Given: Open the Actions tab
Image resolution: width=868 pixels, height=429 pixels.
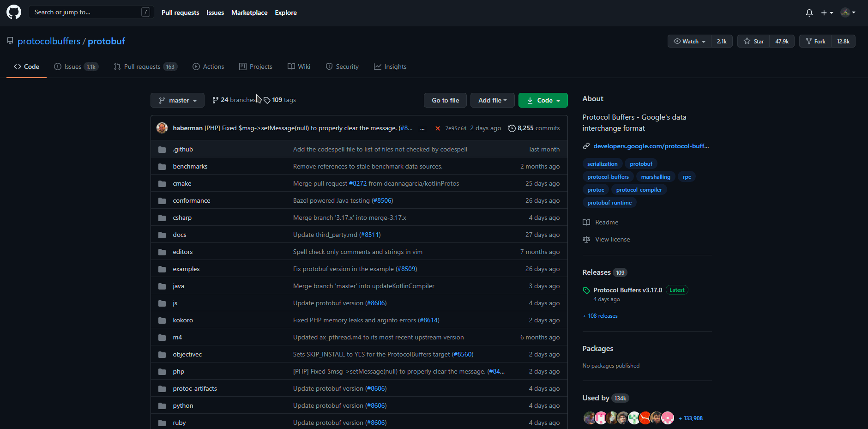Looking at the screenshot, I should (208, 66).
